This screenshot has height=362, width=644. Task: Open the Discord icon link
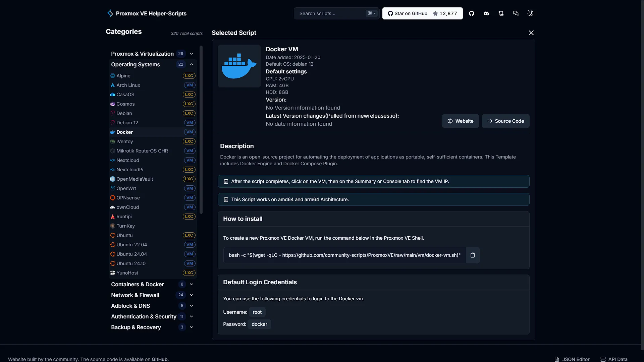[486, 13]
